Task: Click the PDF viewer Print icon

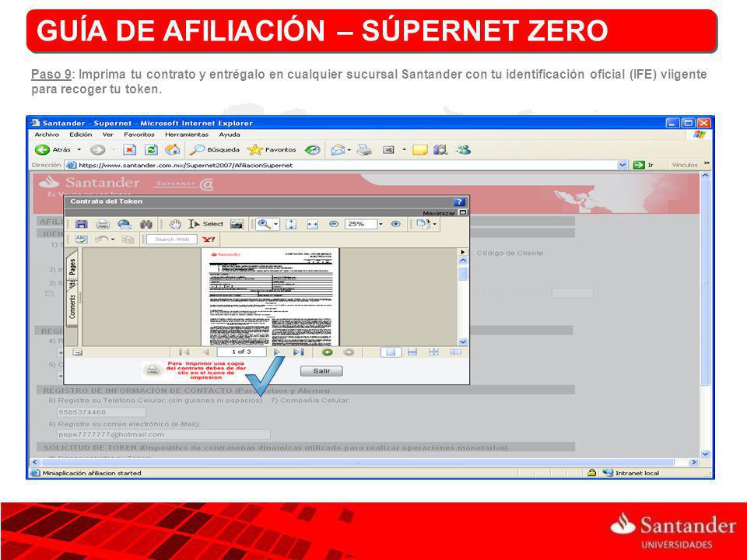Action: tap(103, 224)
